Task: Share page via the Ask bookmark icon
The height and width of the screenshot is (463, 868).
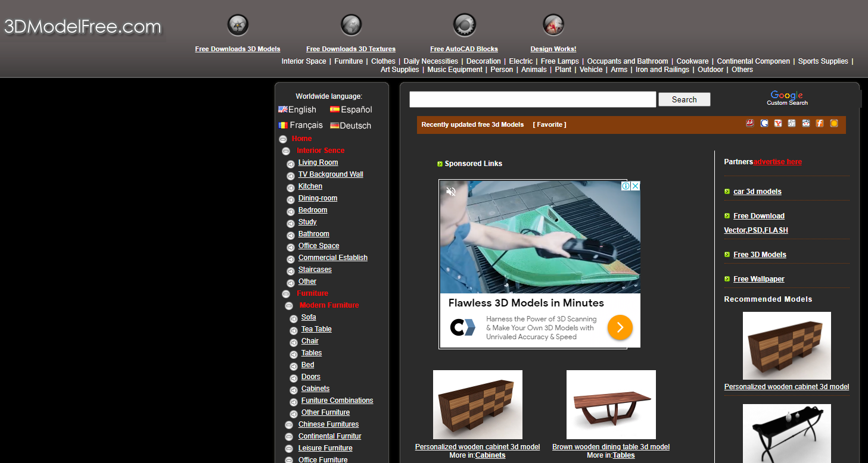Action: 750,123
